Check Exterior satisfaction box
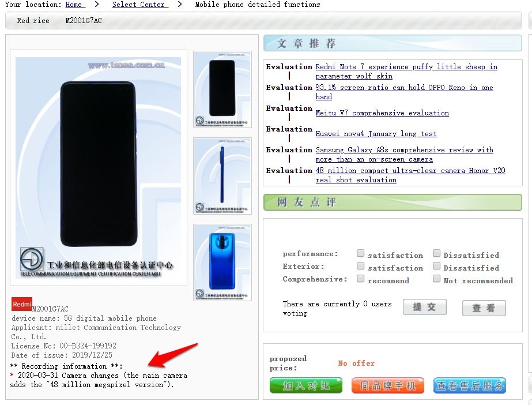Screen dimensions: 532x405 (x=360, y=266)
